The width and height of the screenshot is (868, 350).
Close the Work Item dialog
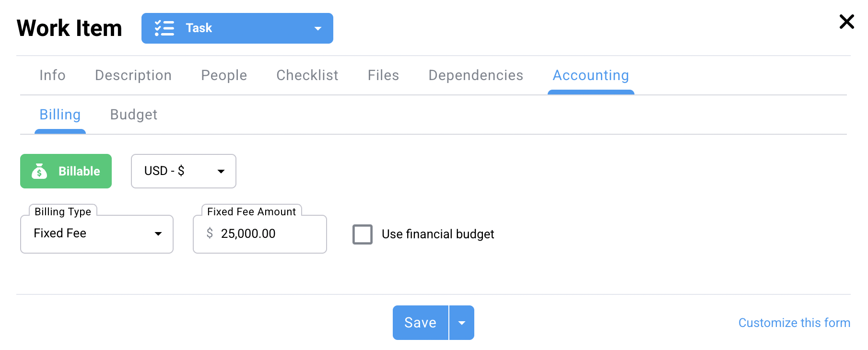(846, 22)
